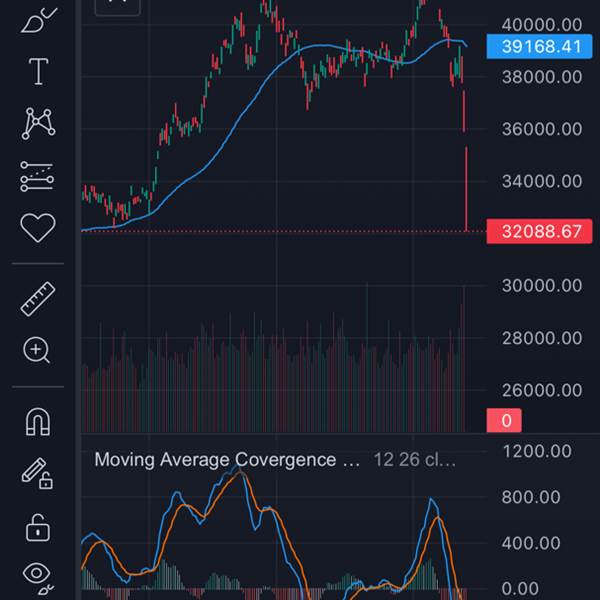Click the red 32088.67 price label
Screen dimensions: 600x600
point(539,231)
